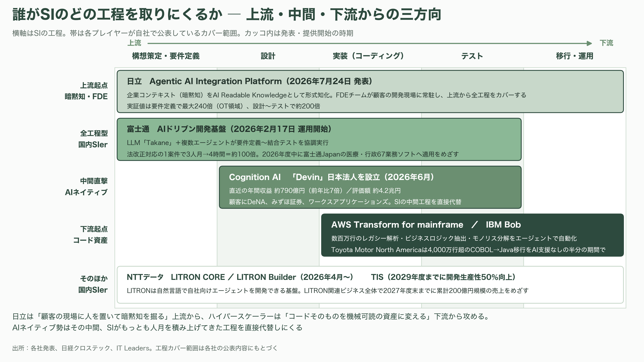Click the line starting Toyota Motor North America
The width and height of the screenshot is (644, 362).
pyautogui.click(x=468, y=250)
